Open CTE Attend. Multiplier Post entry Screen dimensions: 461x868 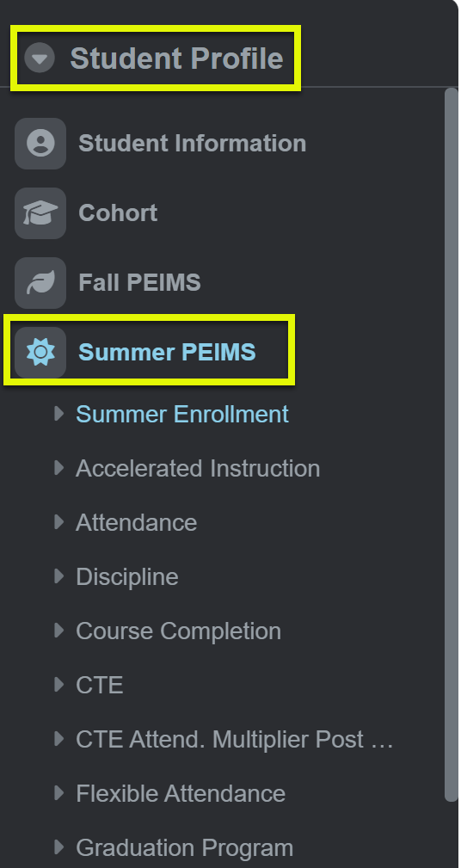pos(234,740)
